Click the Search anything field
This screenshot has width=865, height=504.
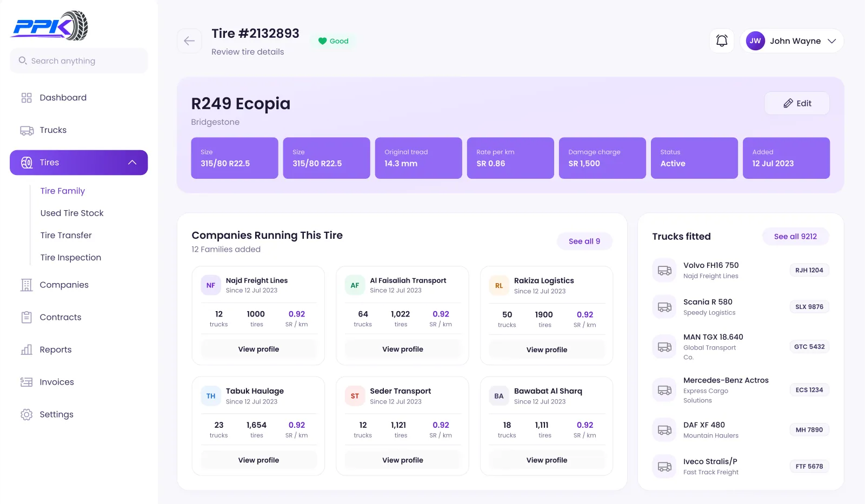[79, 61]
